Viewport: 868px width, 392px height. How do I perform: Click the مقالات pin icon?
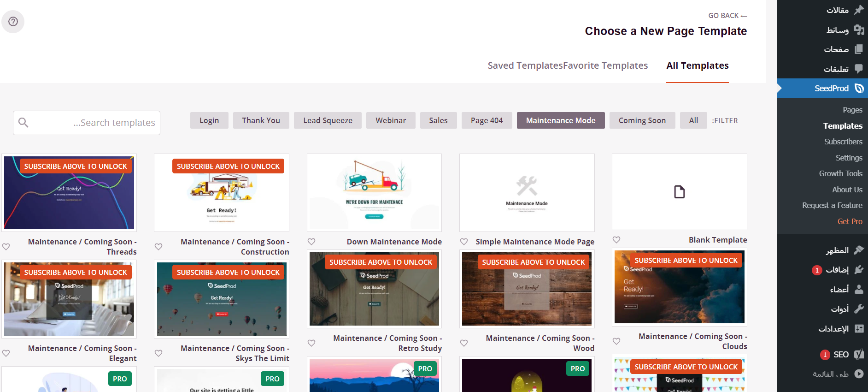(x=859, y=10)
